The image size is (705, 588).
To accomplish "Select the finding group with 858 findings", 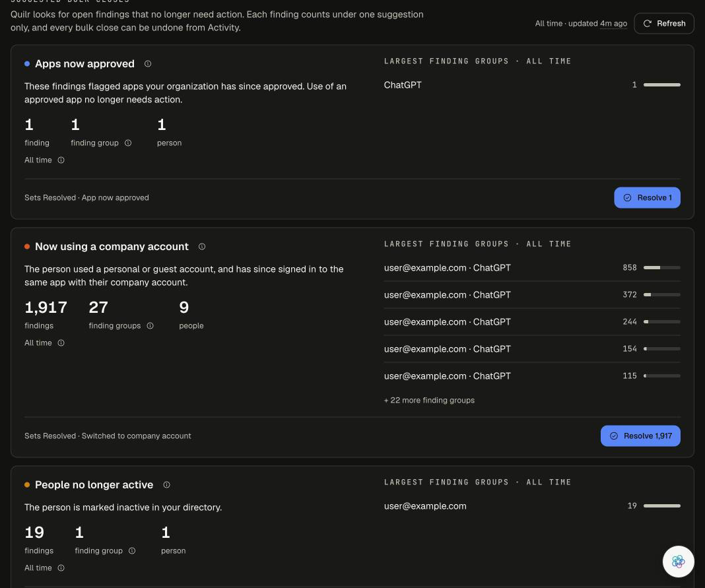I will tap(532, 268).
